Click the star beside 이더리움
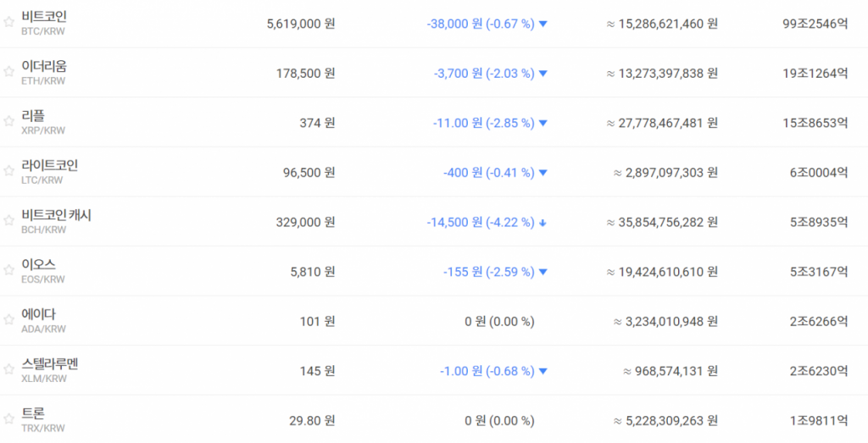The height and width of the screenshot is (443, 868). pos(8,72)
